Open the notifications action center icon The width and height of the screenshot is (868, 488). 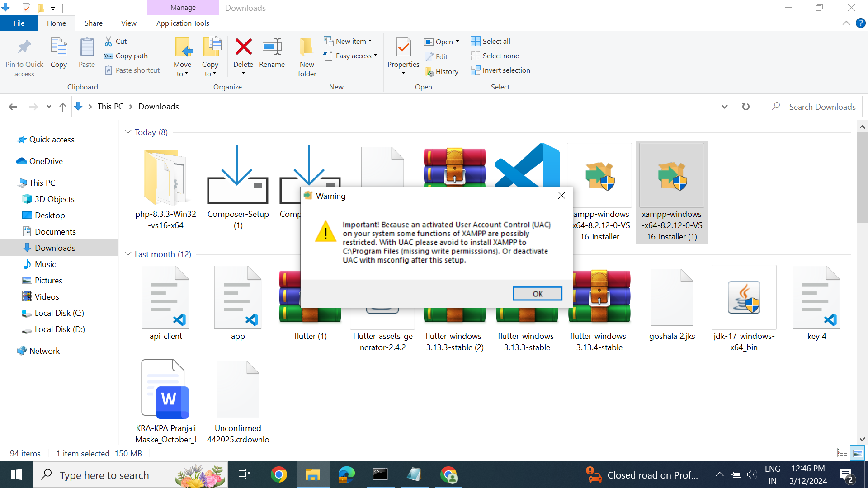coord(846,475)
